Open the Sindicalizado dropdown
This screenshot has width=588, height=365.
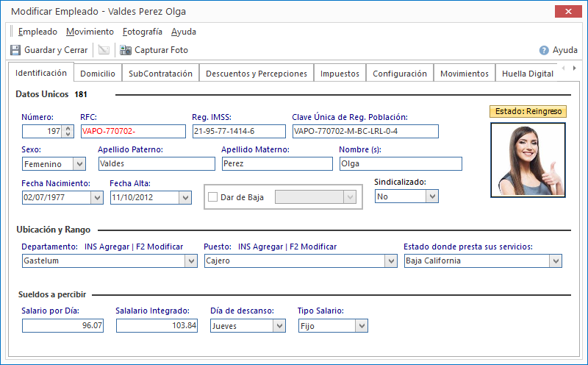[x=432, y=196]
